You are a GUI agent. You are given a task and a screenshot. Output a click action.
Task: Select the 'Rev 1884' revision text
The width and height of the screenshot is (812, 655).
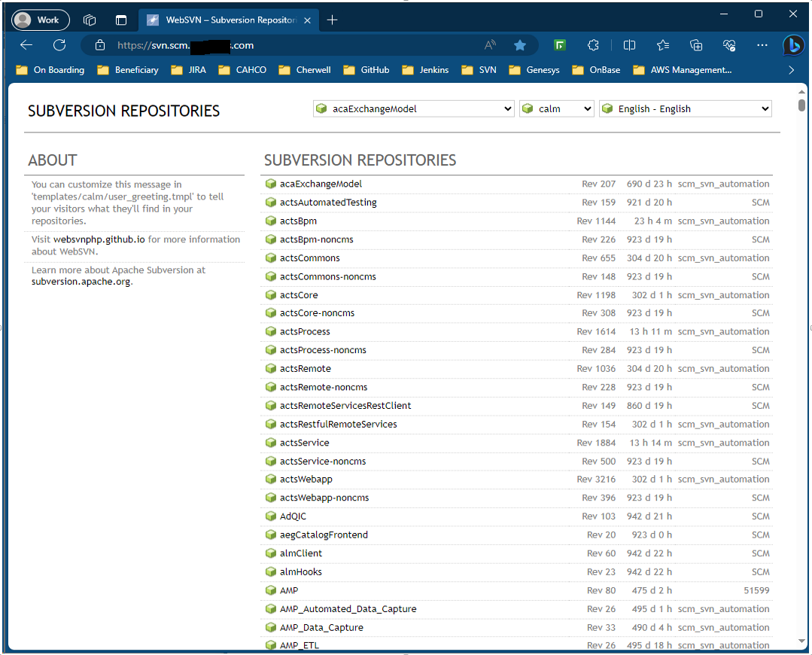click(x=596, y=443)
